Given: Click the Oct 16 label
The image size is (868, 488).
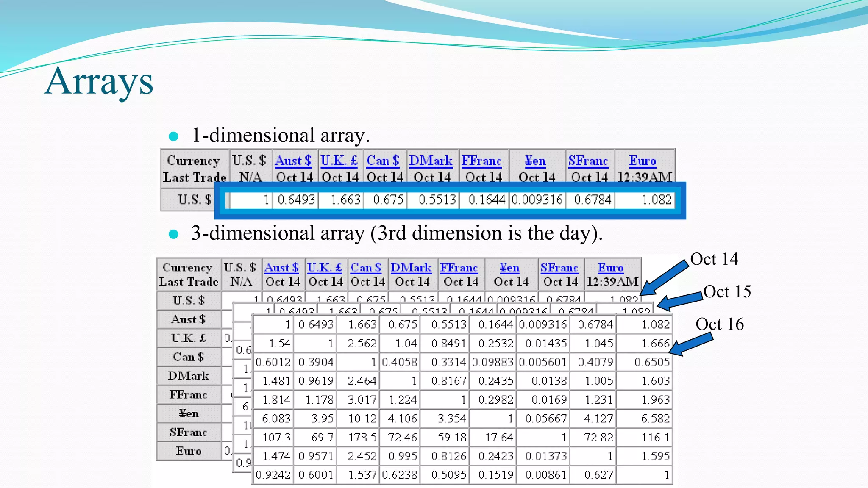Looking at the screenshot, I should (719, 324).
